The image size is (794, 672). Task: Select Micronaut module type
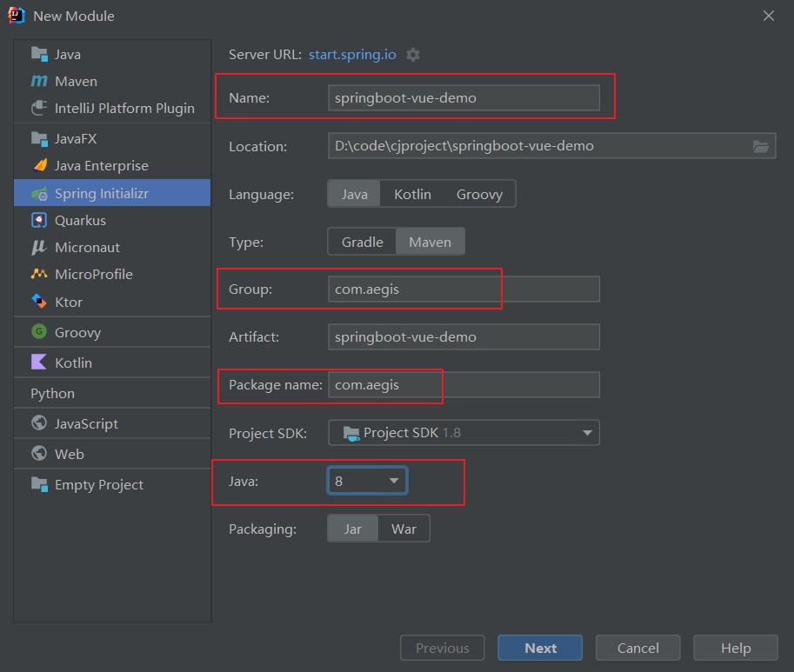pos(112,247)
